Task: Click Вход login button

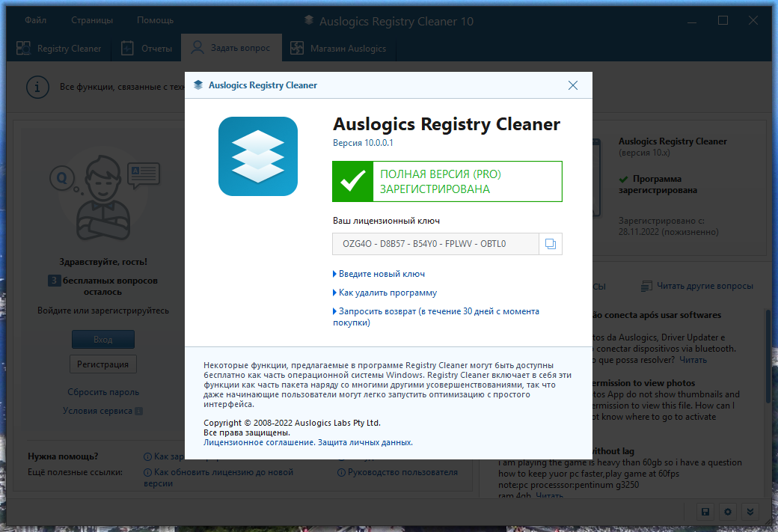Action: coord(102,340)
